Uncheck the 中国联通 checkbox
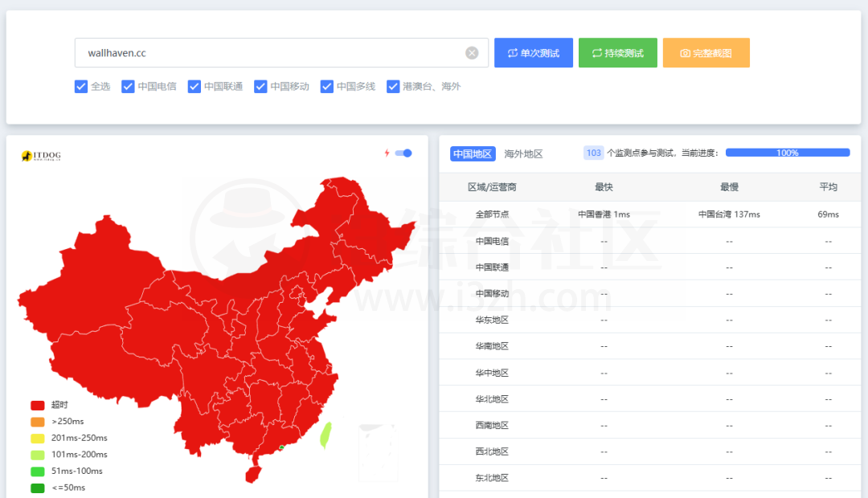Screen dimensions: 868x498 pos(194,86)
